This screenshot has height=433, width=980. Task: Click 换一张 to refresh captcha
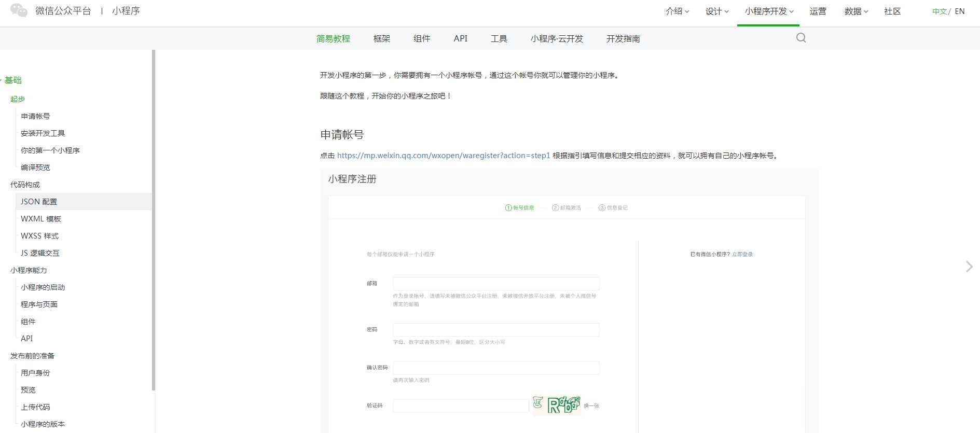point(591,406)
